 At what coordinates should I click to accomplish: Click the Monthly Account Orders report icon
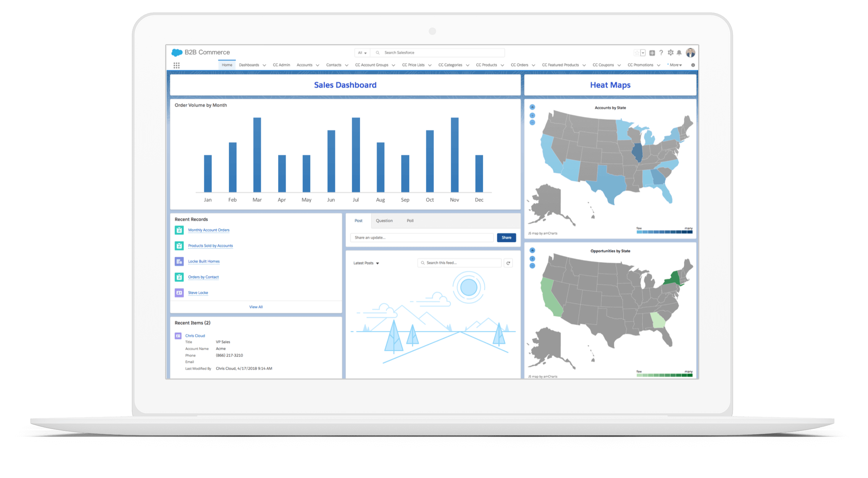[179, 230]
